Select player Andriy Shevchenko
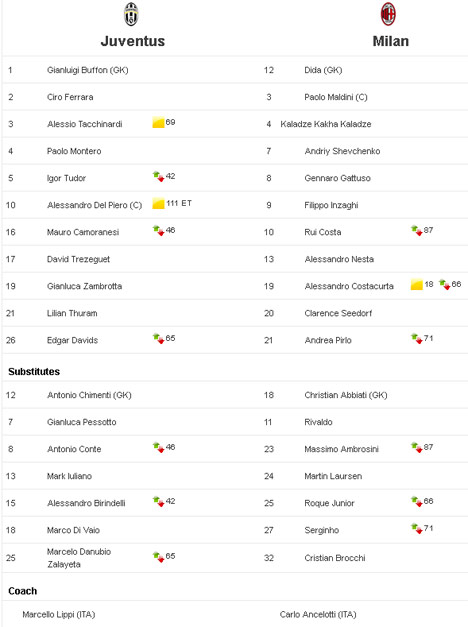The height and width of the screenshot is (627, 468). [342, 151]
